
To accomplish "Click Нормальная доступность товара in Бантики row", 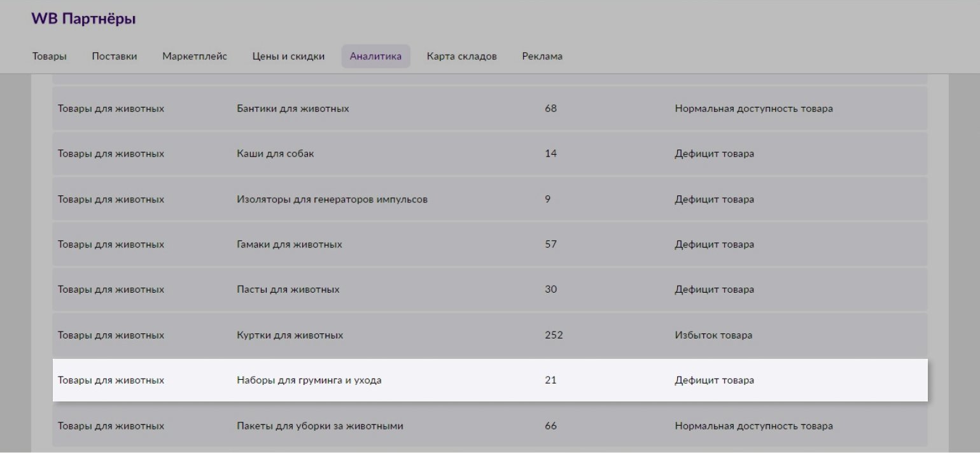I will pyautogui.click(x=754, y=109).
